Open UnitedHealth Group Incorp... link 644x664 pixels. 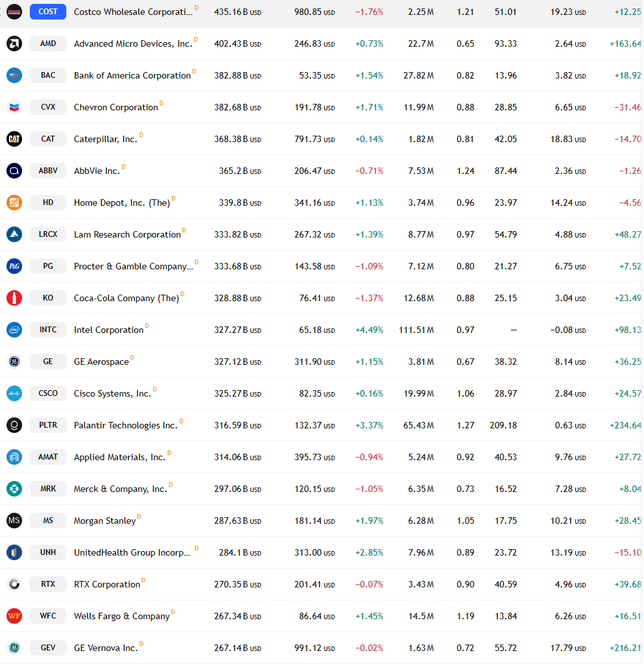(x=132, y=552)
